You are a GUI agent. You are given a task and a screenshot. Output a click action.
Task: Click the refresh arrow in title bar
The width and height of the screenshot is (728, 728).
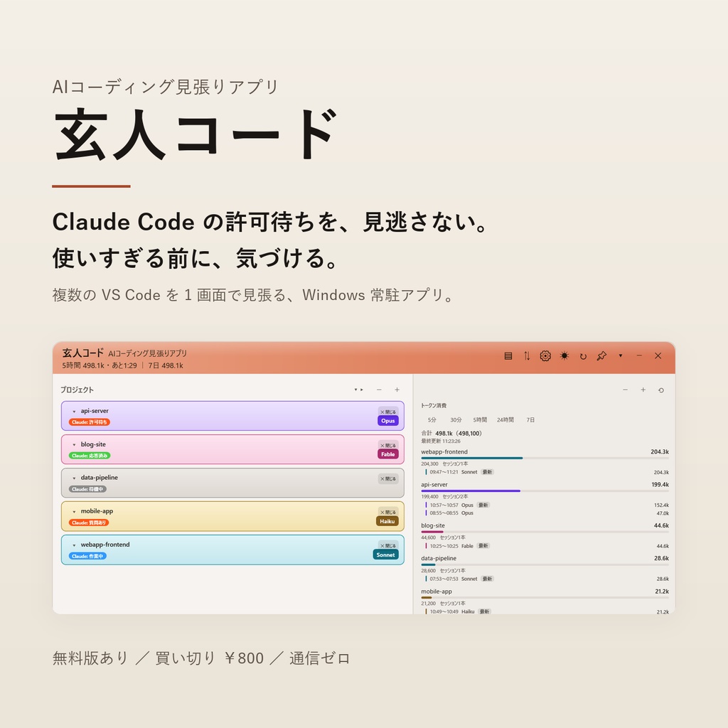(583, 356)
